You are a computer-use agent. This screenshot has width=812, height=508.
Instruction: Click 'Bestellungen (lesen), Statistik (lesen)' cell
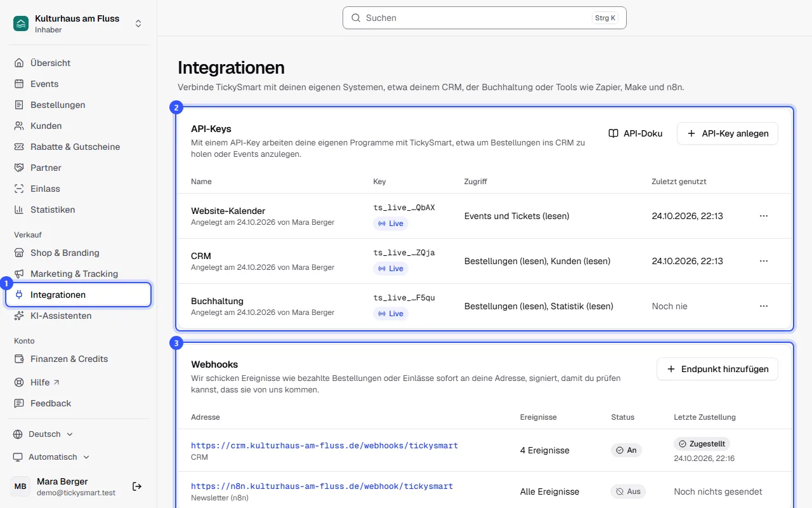pyautogui.click(x=539, y=306)
